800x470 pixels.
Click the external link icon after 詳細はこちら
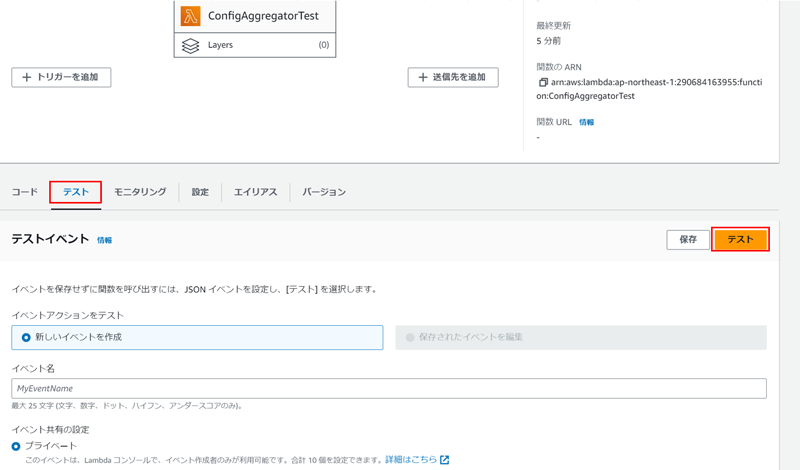[444, 459]
